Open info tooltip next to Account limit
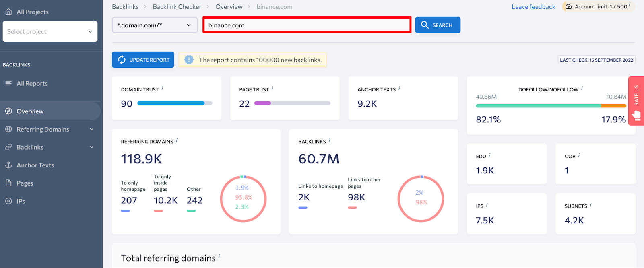The image size is (644, 268). (630, 5)
